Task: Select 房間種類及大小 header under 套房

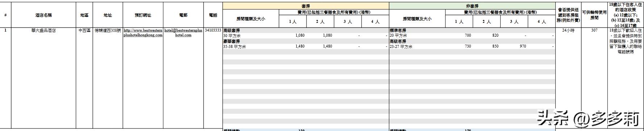Action: click(251, 19)
